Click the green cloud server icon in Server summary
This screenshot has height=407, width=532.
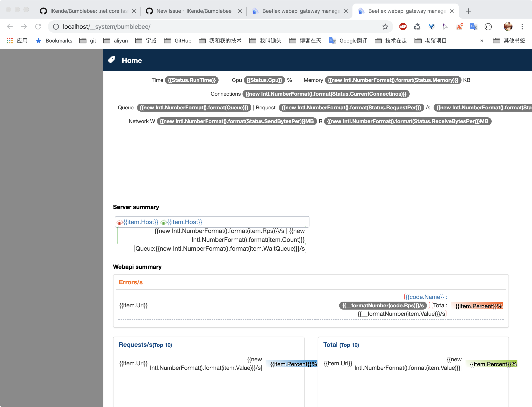tap(163, 222)
